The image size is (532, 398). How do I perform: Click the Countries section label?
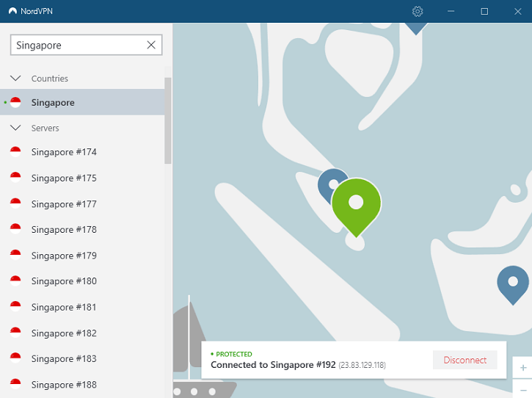tap(50, 79)
